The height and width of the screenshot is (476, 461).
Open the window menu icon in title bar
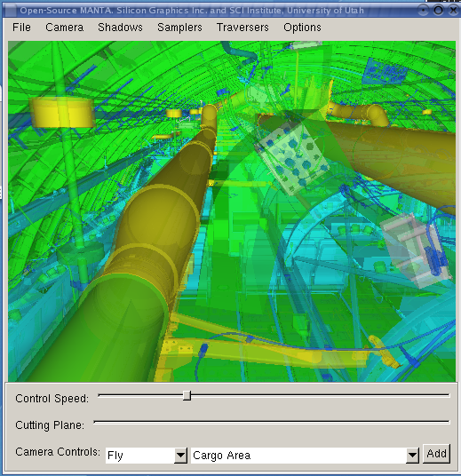pyautogui.click(x=11, y=11)
